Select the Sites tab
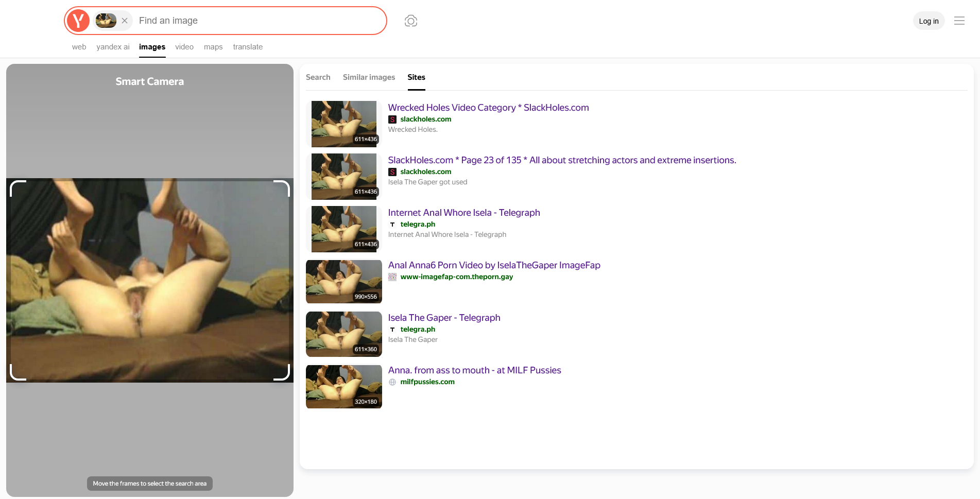This screenshot has width=980, height=499. [416, 77]
